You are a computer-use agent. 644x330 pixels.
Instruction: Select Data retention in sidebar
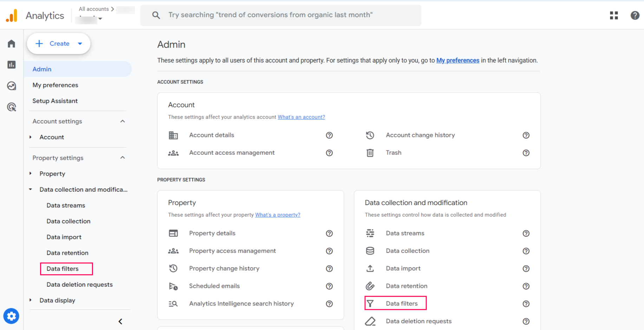click(x=67, y=253)
